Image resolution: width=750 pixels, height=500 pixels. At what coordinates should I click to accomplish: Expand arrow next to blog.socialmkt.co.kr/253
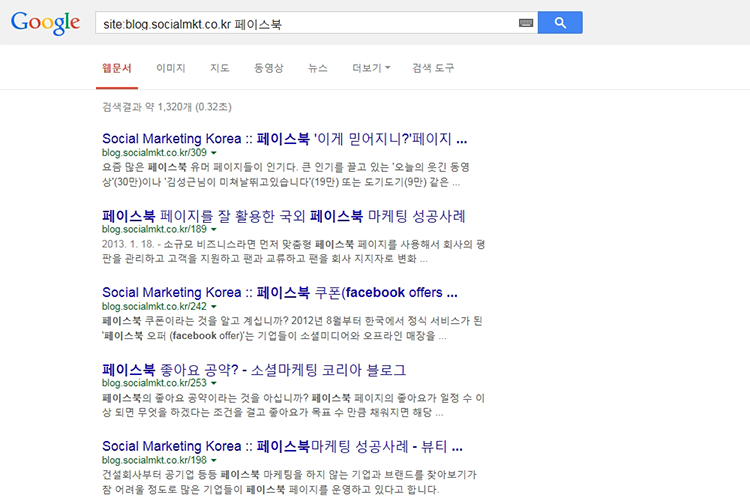tap(214, 383)
